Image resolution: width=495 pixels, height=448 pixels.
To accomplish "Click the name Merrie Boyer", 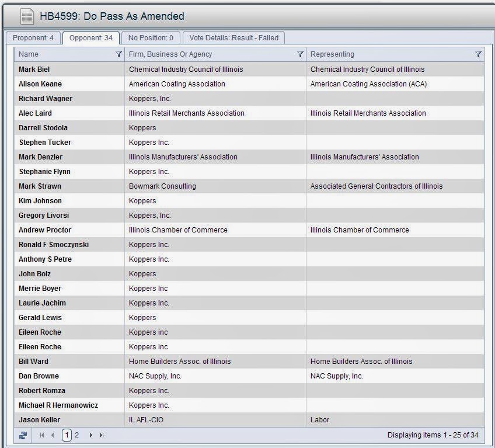I will click(x=40, y=289).
